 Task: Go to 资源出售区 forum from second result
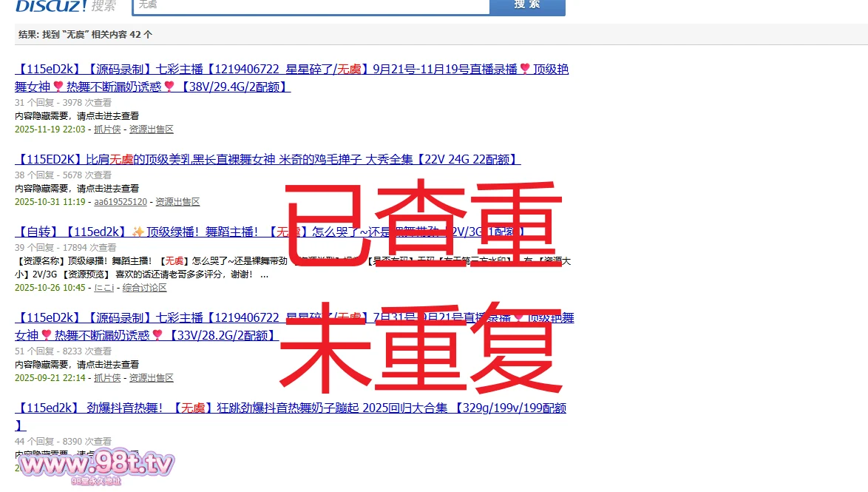pos(177,202)
